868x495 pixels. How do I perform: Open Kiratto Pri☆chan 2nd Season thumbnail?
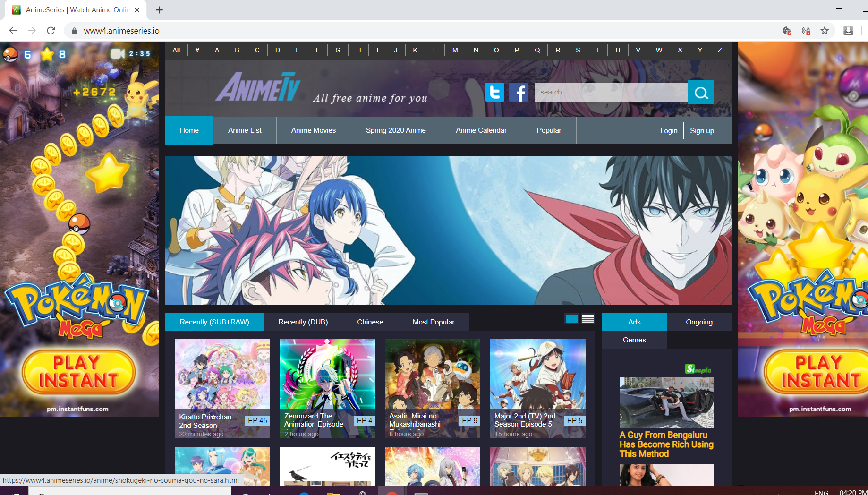(x=222, y=388)
